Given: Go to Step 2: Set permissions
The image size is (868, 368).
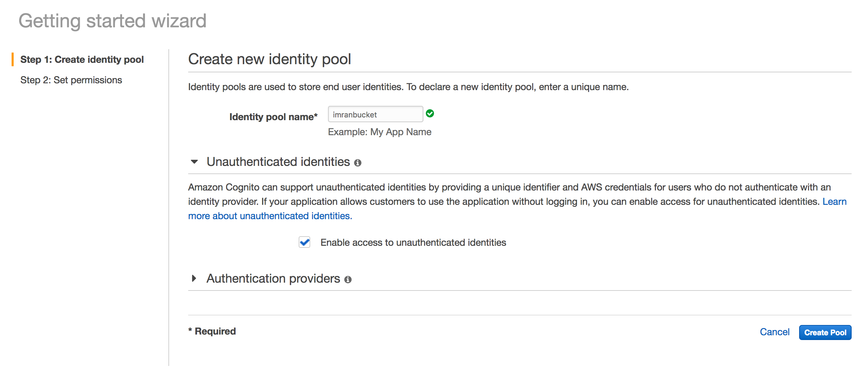Looking at the screenshot, I should [71, 80].
